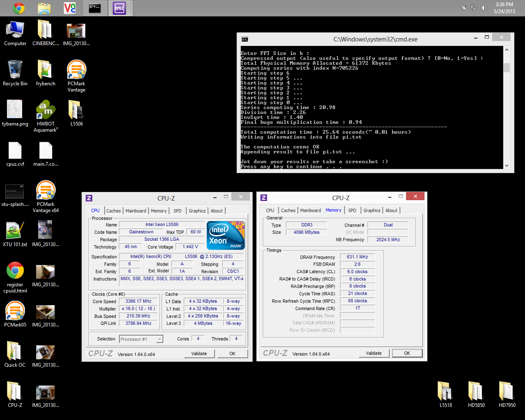The image size is (525, 420).
Task: Switch to CPU tab in right CPU-Z window
Action: pos(270,210)
